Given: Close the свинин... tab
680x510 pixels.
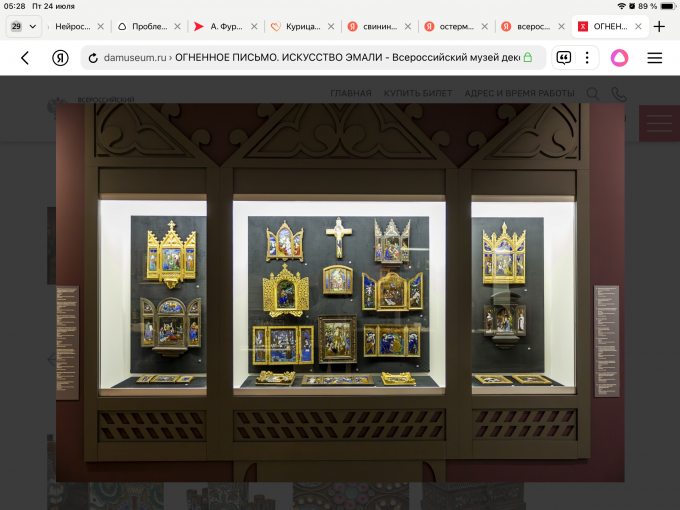Looking at the screenshot, I should click(408, 26).
